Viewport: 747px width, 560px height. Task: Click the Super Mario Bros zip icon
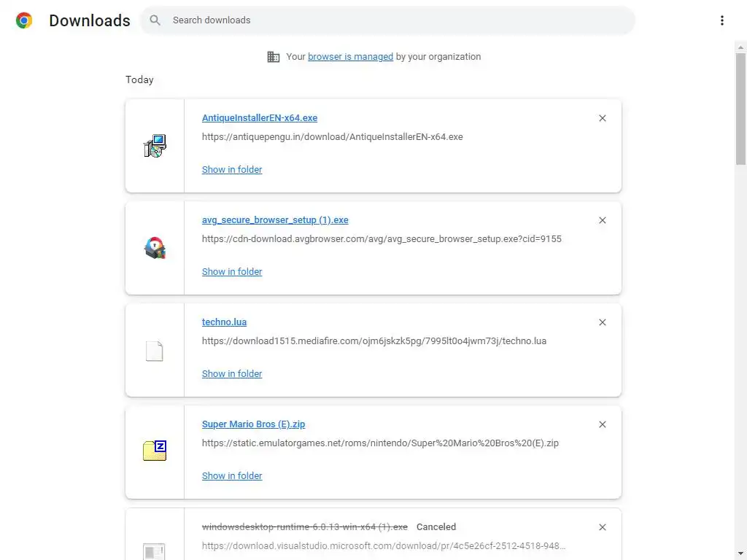click(x=155, y=451)
